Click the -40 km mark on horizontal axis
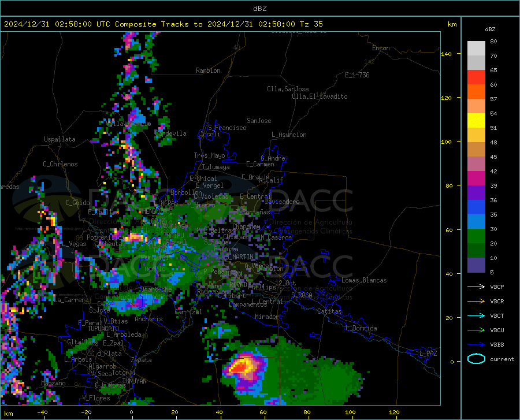This screenshot has width=520, height=420. tap(42, 412)
